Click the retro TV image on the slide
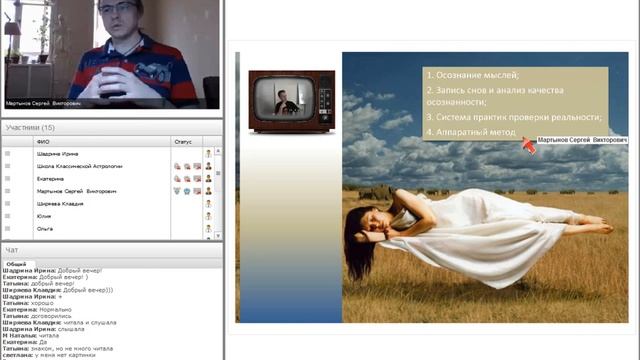 click(x=292, y=102)
